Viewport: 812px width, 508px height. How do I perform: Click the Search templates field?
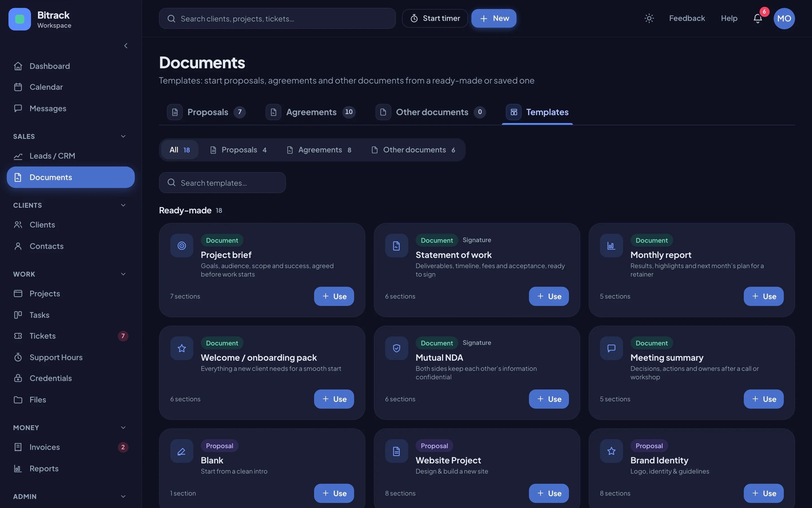coord(222,183)
